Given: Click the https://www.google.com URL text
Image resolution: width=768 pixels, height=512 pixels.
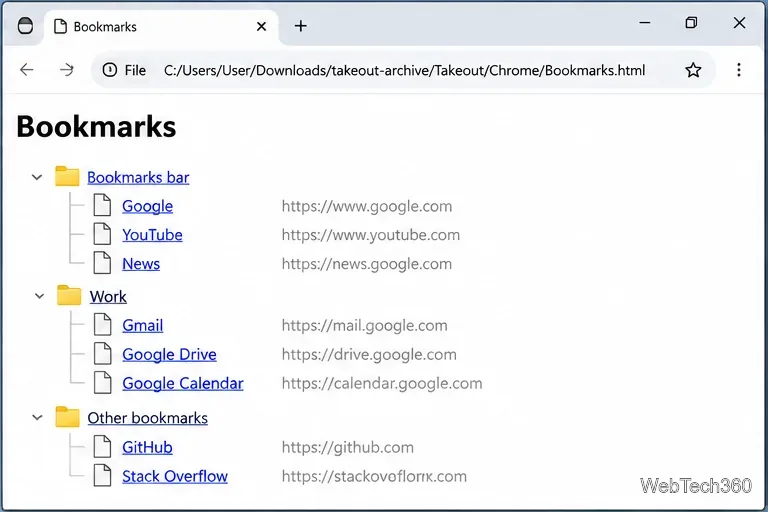Looking at the screenshot, I should [367, 206].
